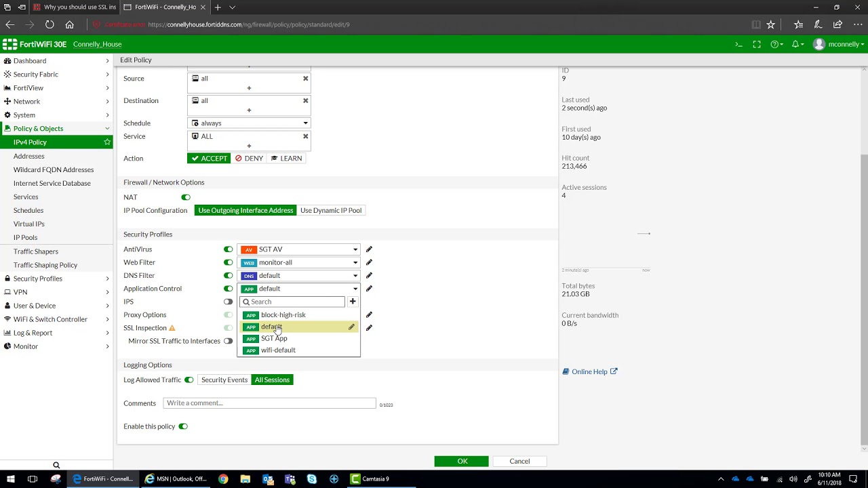Click the Comments text field
The height and width of the screenshot is (488, 868).
click(x=269, y=403)
